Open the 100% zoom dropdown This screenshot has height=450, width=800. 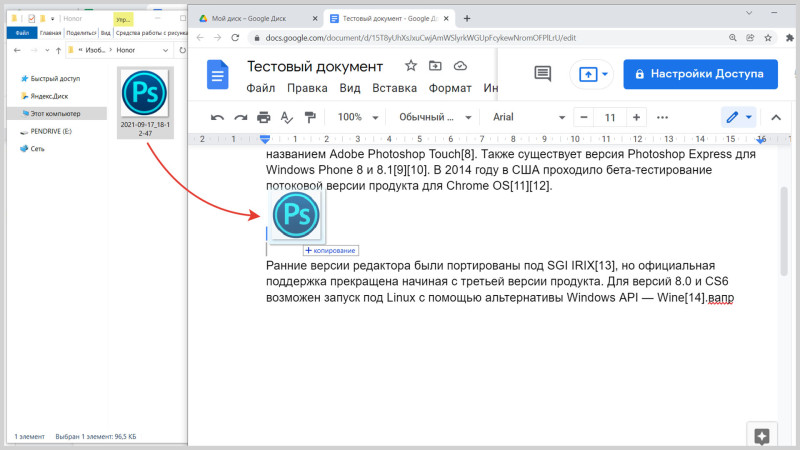(x=357, y=117)
